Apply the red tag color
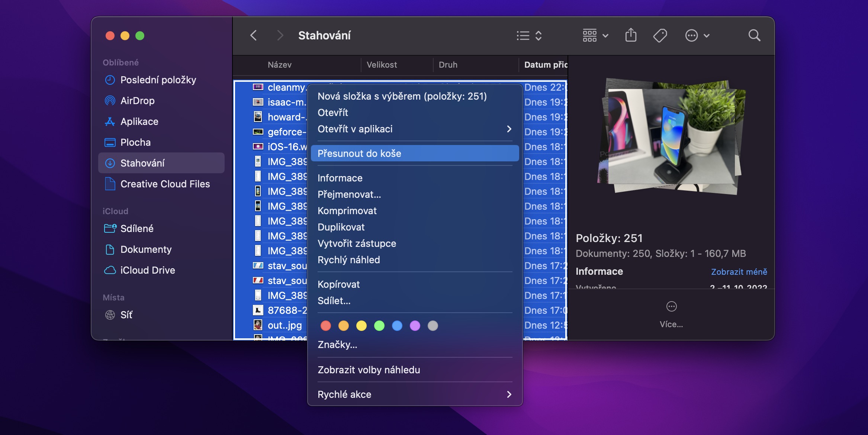The width and height of the screenshot is (868, 435). click(x=326, y=326)
